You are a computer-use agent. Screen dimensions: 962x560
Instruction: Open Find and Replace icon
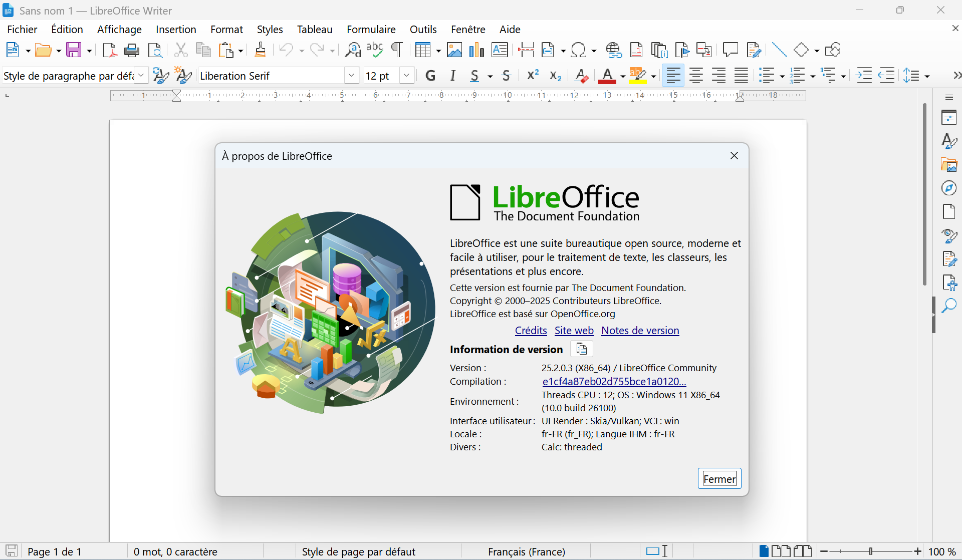tap(353, 50)
